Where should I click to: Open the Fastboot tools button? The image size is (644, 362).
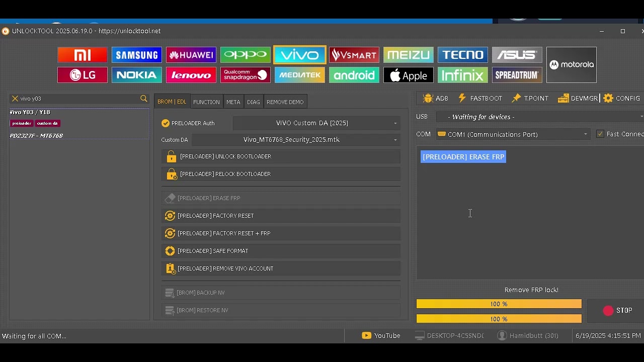tap(480, 99)
